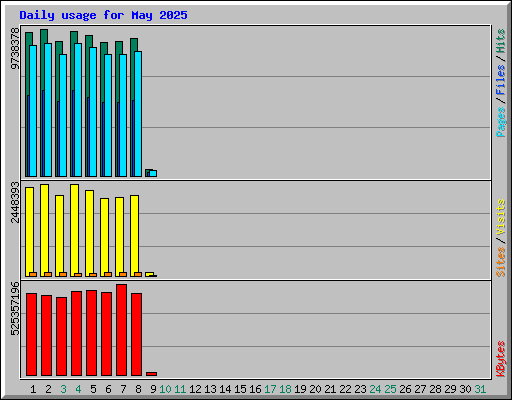Click day label 21 on the x-axis

[330, 389]
